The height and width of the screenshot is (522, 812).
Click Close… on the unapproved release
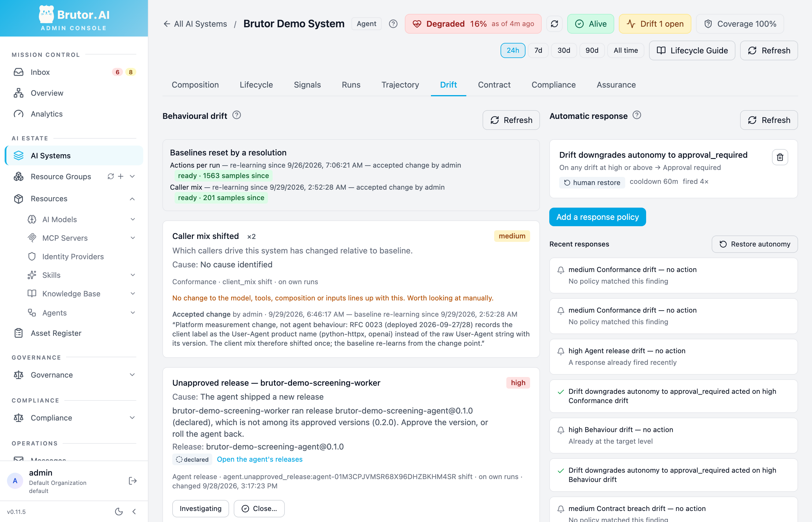coord(259,508)
